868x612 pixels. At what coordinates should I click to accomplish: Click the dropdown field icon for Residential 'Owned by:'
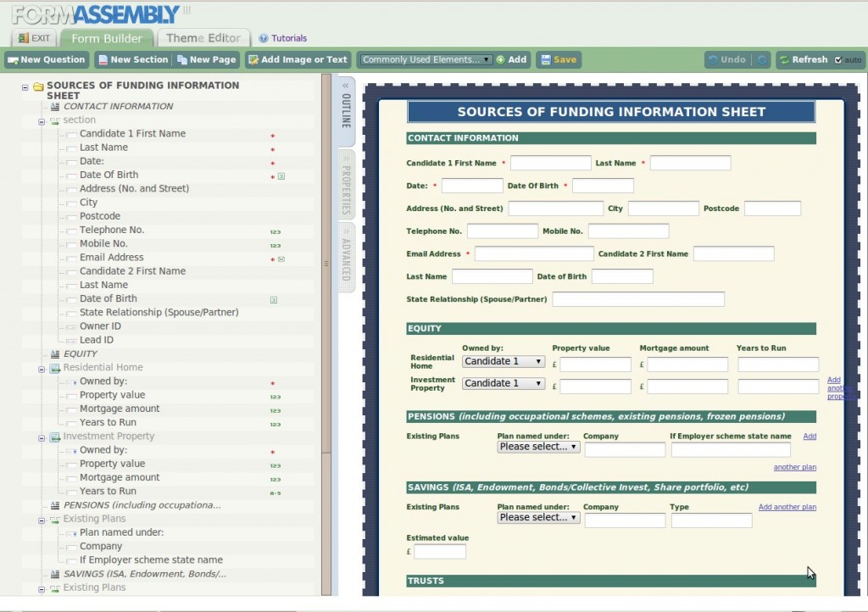[x=71, y=381]
